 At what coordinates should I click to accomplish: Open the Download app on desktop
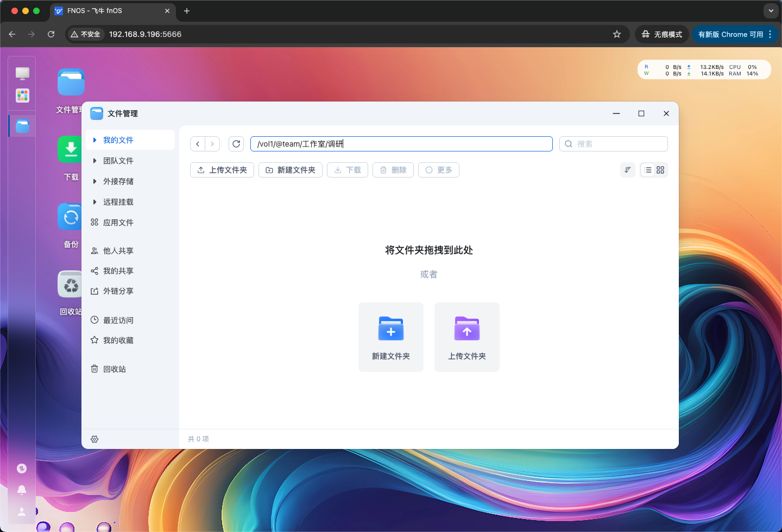[x=71, y=149]
